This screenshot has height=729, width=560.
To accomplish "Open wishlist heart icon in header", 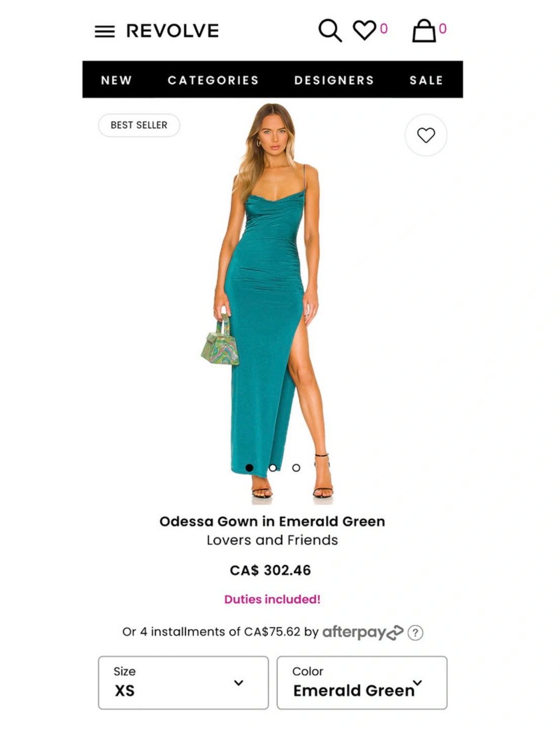I will click(x=364, y=30).
